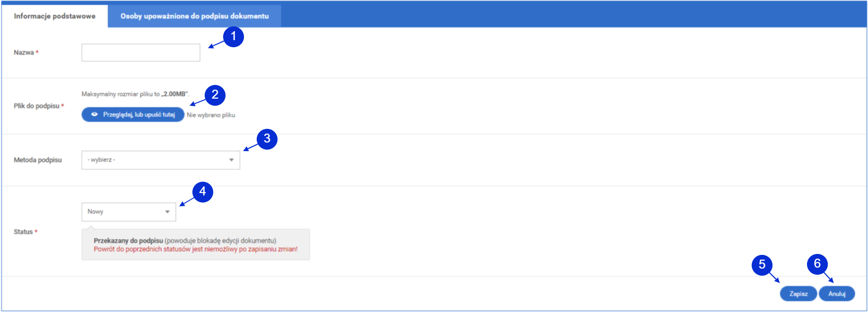Click the Przeglądaj, lub upuść tutaj button
Viewport: 868px width, 312px height.
click(x=133, y=115)
